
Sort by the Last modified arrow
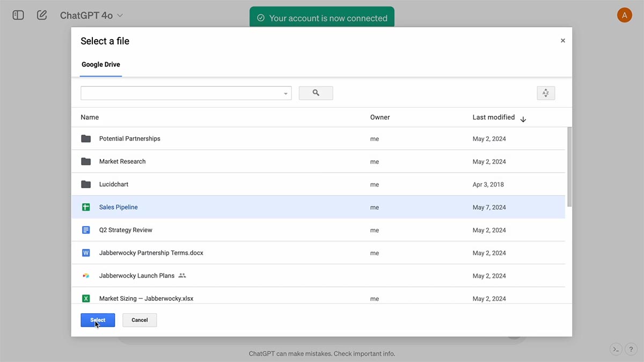523,119
